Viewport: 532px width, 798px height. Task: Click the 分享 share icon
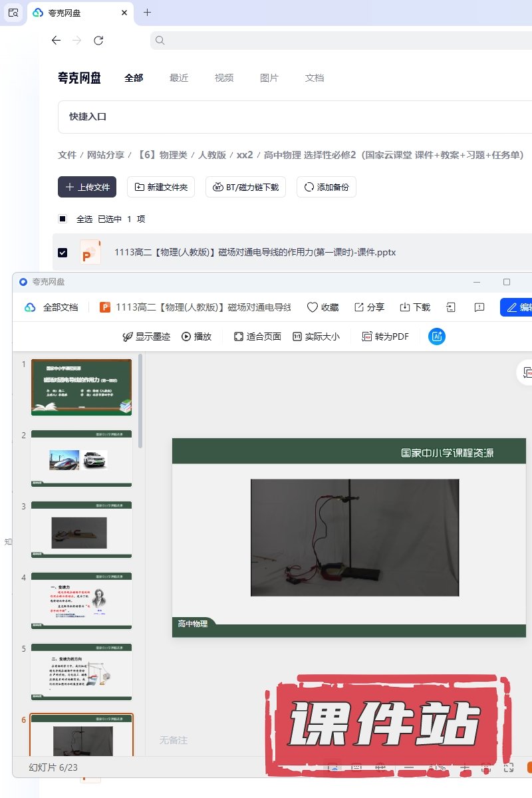pyautogui.click(x=369, y=307)
